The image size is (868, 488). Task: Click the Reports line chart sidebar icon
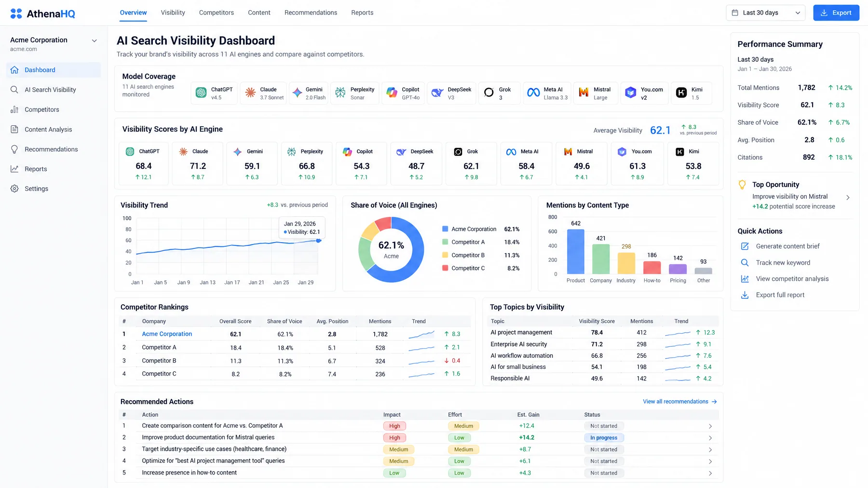[14, 169]
